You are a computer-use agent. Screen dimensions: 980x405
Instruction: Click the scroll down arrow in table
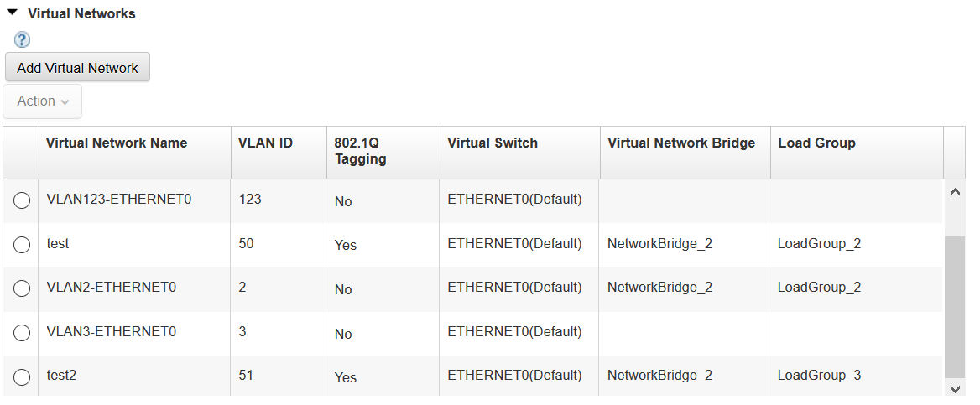click(954, 389)
